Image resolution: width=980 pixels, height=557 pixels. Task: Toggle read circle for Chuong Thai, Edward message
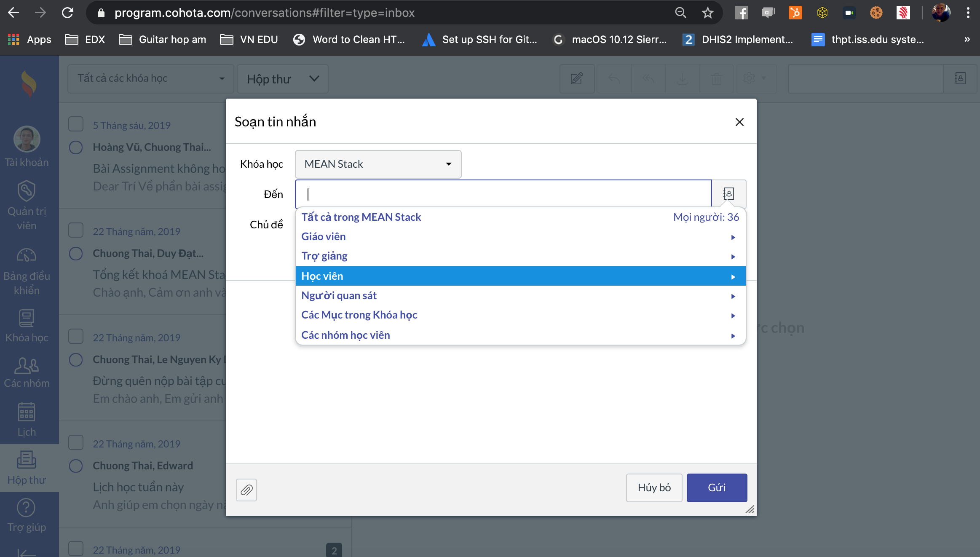pos(76,466)
